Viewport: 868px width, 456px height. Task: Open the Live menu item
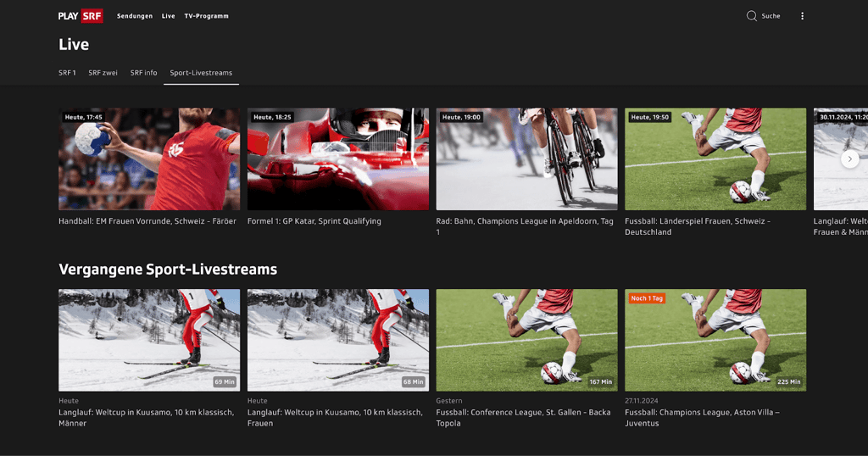[169, 16]
